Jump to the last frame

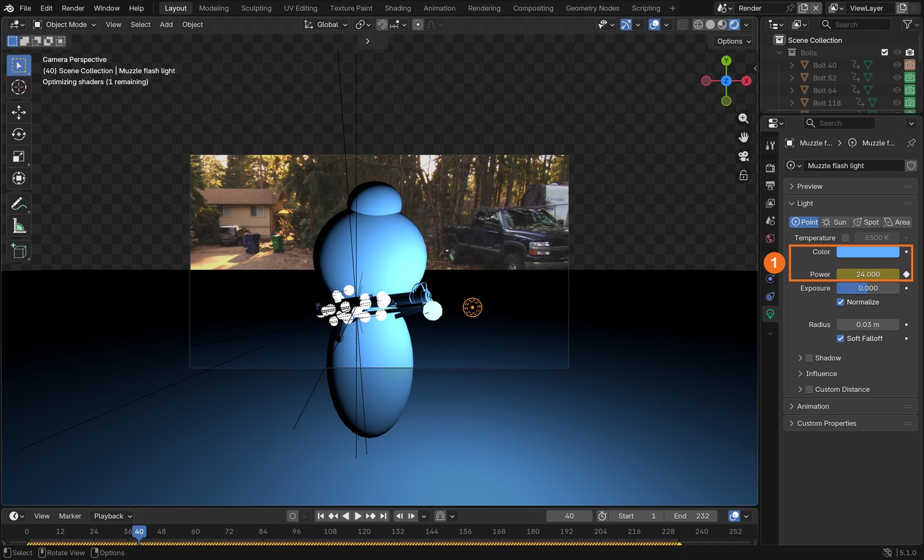(x=383, y=516)
